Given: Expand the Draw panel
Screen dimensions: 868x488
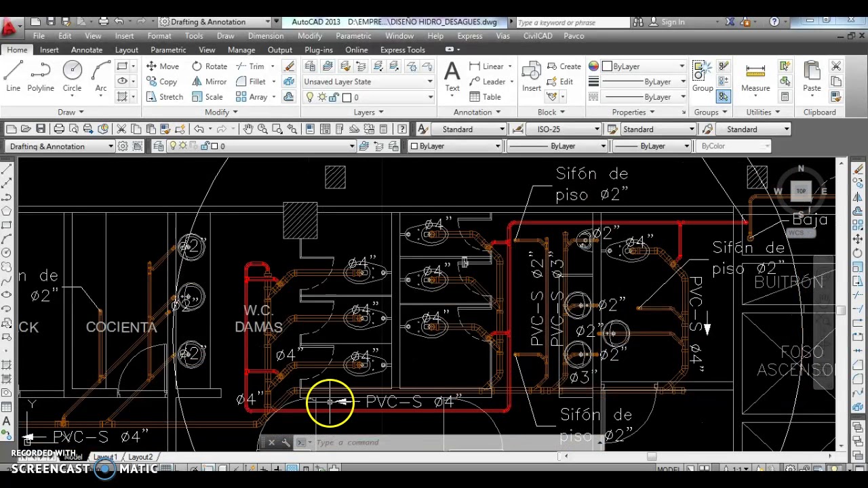Looking at the screenshot, I should (71, 112).
